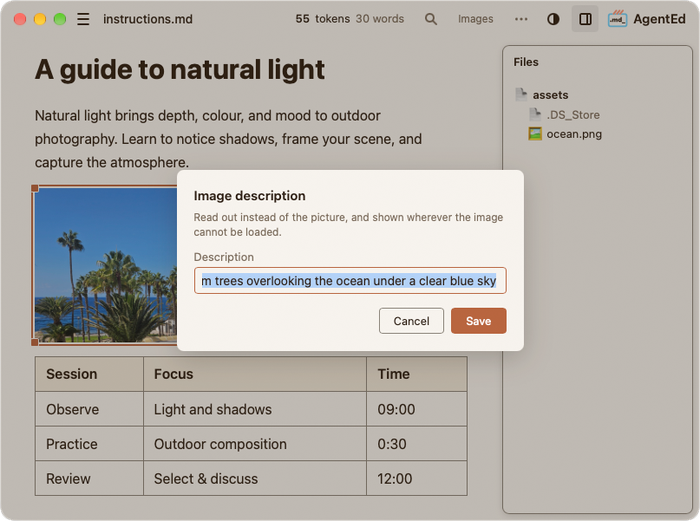Click the assets folder icon
Screen dimensions: 700x521
pyautogui.click(x=521, y=95)
